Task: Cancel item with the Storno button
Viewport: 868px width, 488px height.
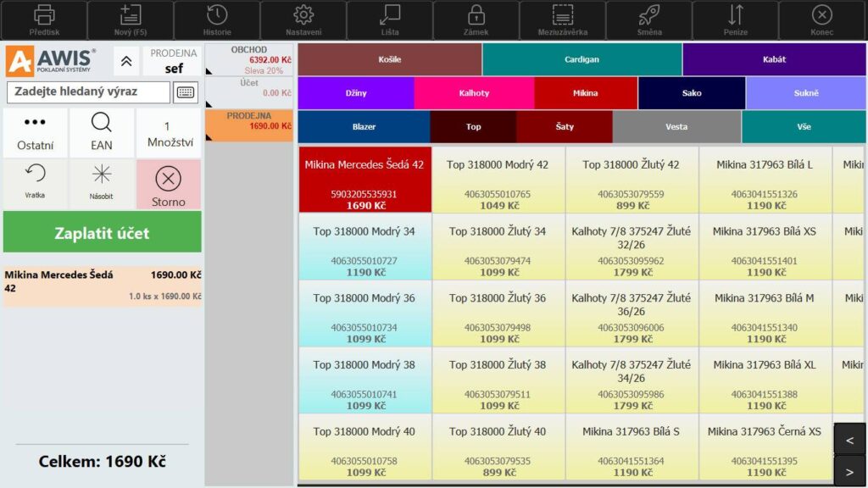Action: (x=168, y=184)
